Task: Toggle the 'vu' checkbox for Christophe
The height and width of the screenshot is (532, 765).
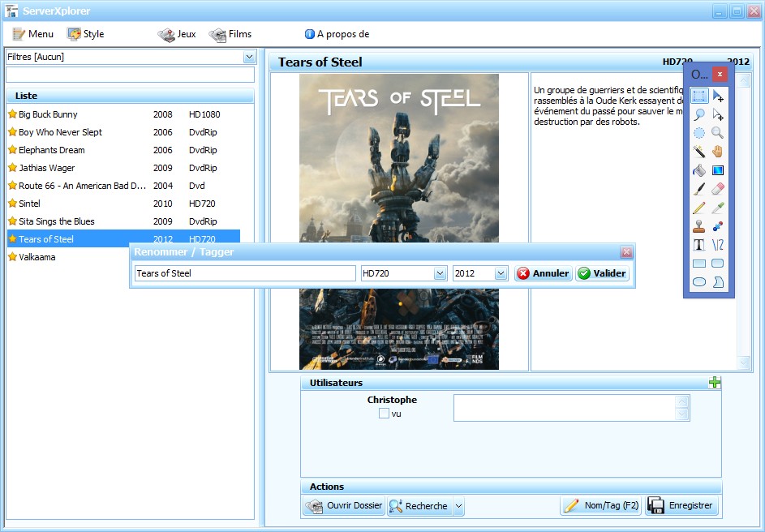Action: 384,414
